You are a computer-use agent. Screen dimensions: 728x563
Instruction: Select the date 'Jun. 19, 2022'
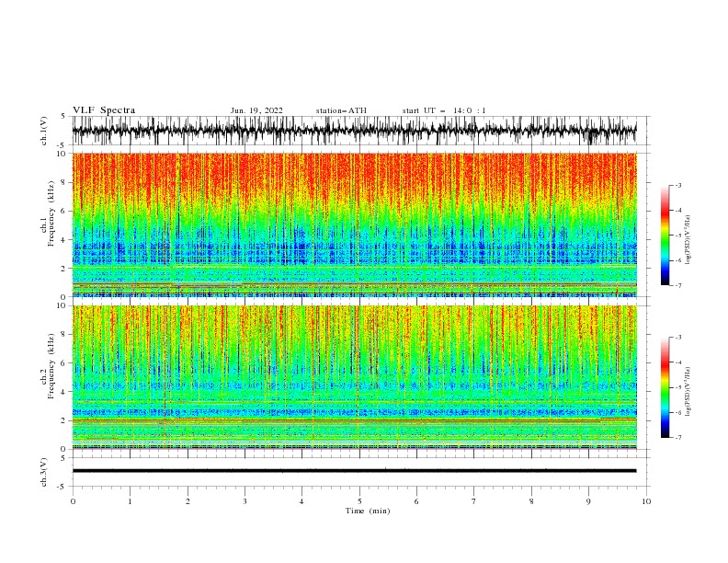[x=256, y=110]
